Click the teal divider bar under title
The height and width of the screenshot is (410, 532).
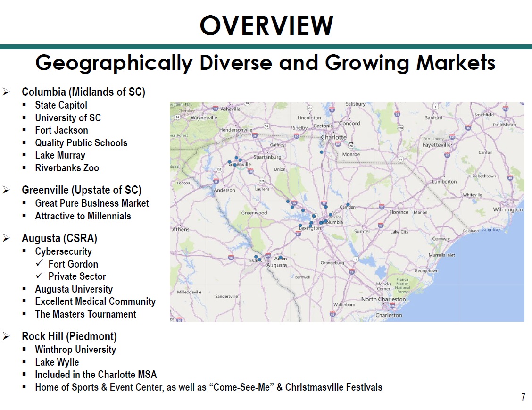[266, 47]
